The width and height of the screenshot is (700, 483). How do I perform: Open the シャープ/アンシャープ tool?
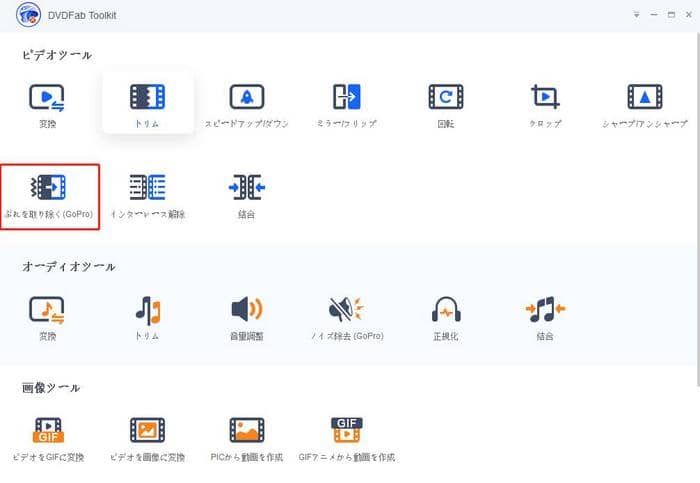coord(645,98)
